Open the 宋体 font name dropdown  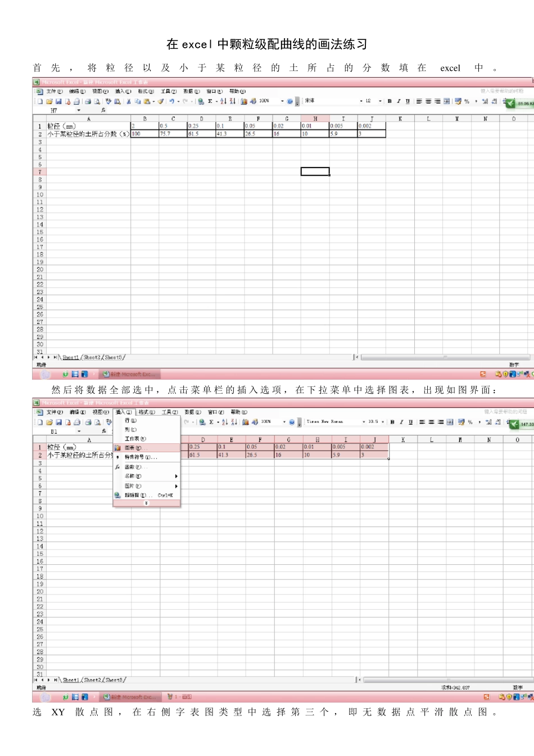coord(361,101)
